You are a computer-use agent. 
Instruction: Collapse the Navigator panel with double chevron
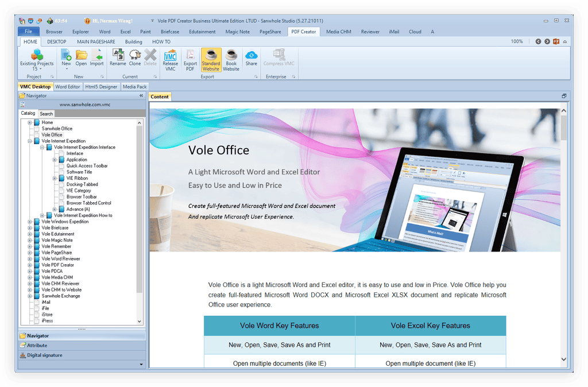[141, 96]
